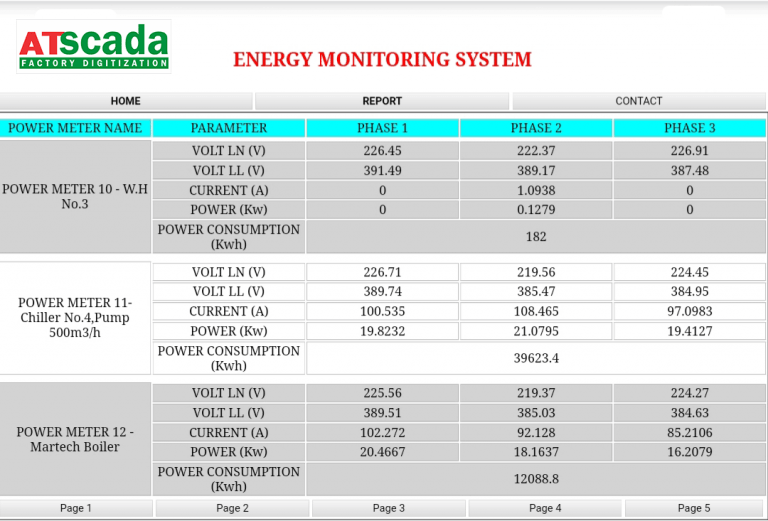The image size is (768, 521).
Task: Select the POWER METER NAME column header
Action: pos(76,128)
